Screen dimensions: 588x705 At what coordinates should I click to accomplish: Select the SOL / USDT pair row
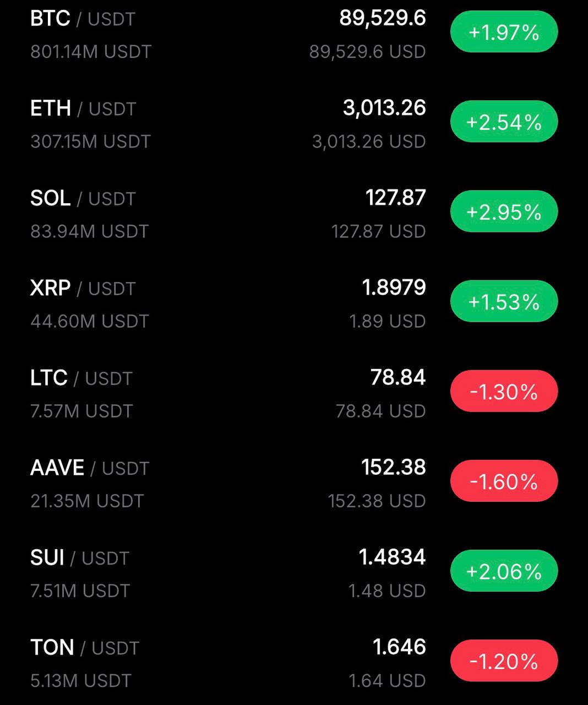coord(83,198)
